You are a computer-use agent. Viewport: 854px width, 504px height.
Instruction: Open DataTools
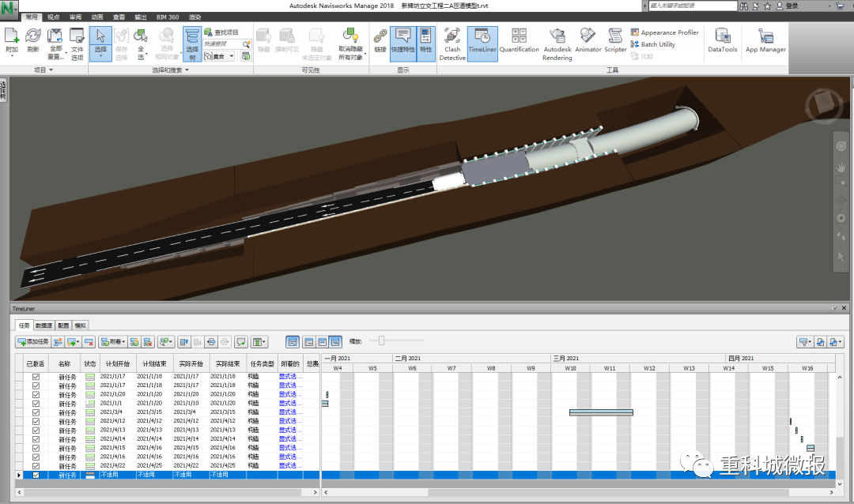[722, 41]
